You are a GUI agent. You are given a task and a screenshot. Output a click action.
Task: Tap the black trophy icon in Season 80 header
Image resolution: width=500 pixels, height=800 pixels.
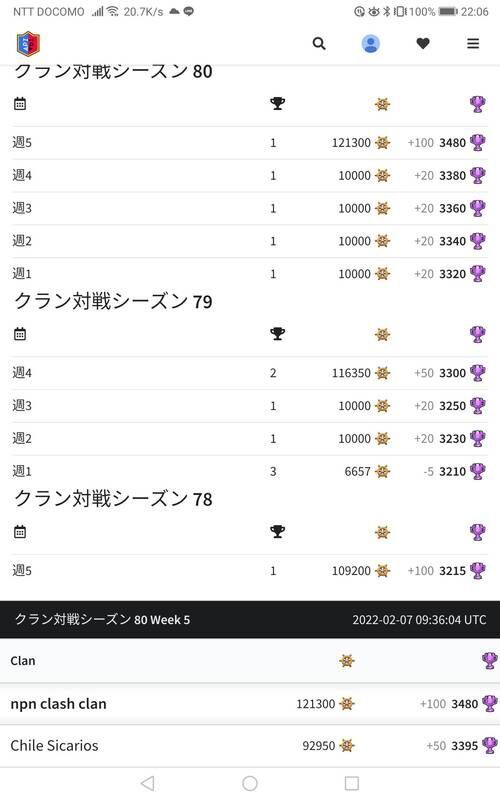pyautogui.click(x=278, y=104)
